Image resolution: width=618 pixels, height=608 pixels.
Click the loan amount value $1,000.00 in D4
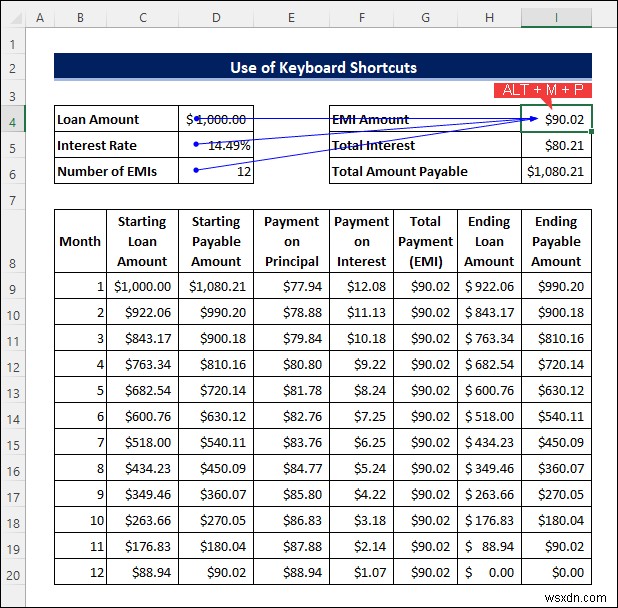tap(216, 119)
